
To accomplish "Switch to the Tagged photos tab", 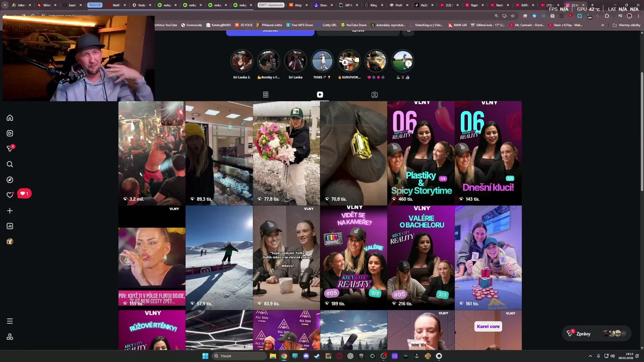I will [x=374, y=95].
